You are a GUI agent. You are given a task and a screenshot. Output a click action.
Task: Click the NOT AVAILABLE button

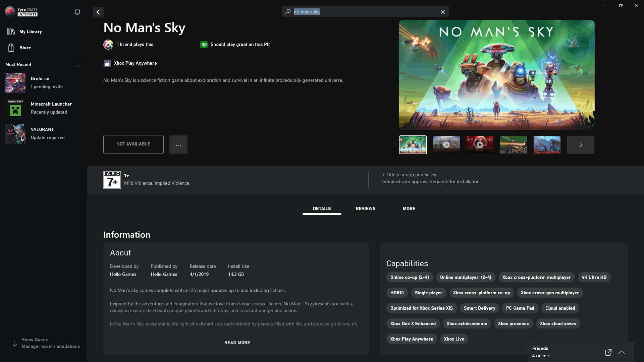pyautogui.click(x=133, y=144)
